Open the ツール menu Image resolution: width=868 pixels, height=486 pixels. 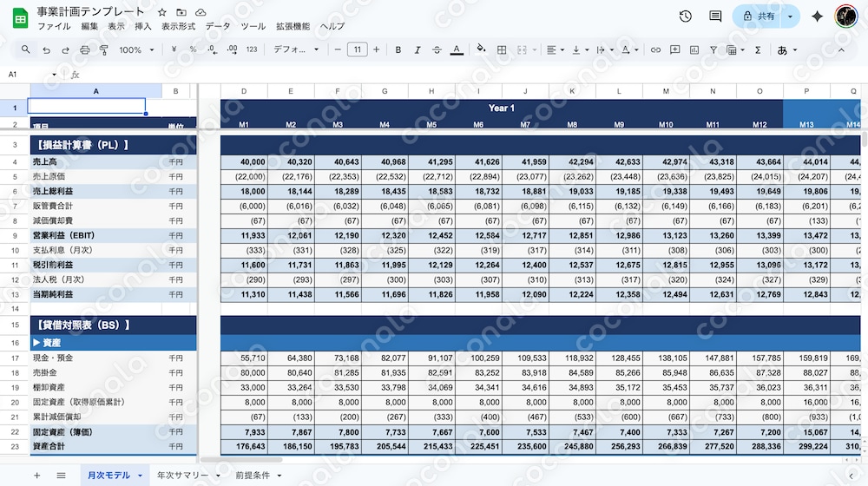[253, 27]
